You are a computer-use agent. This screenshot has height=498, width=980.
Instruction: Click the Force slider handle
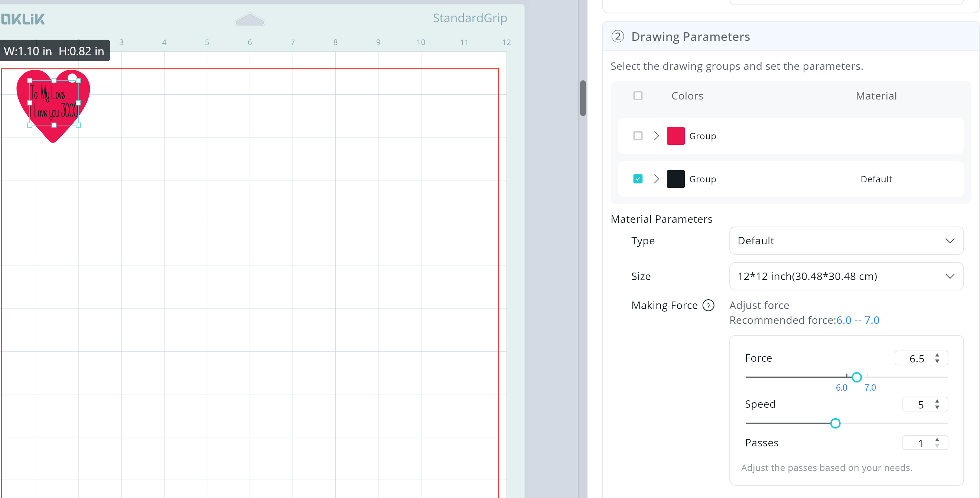(x=856, y=377)
